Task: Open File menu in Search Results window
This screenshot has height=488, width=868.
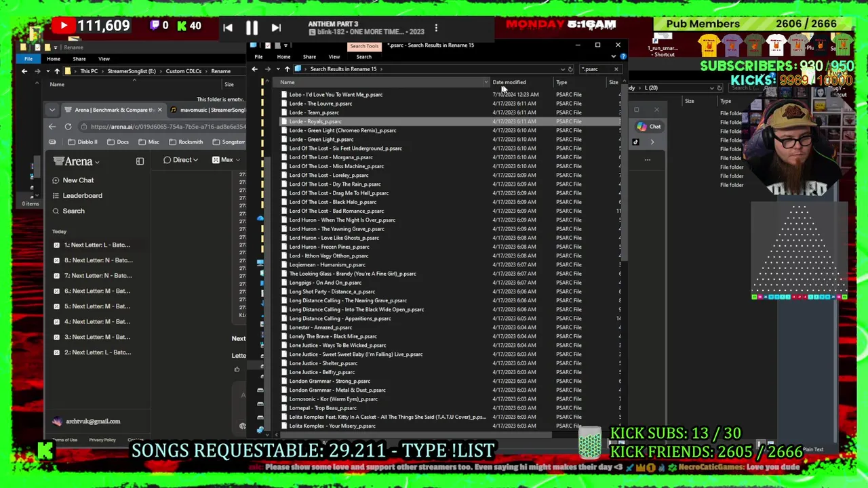Action: click(x=258, y=57)
